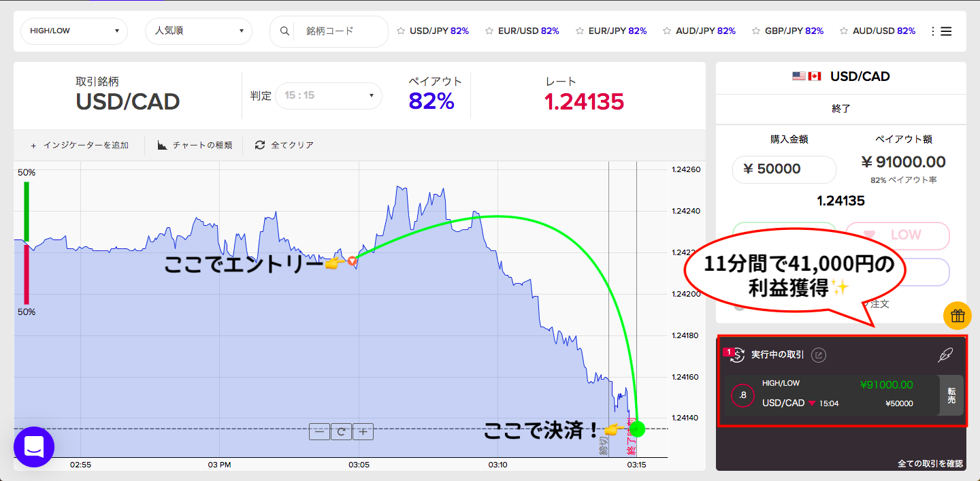Expand the 人気順 sort dropdown
Viewport: 980px width, 481px height.
click(199, 31)
